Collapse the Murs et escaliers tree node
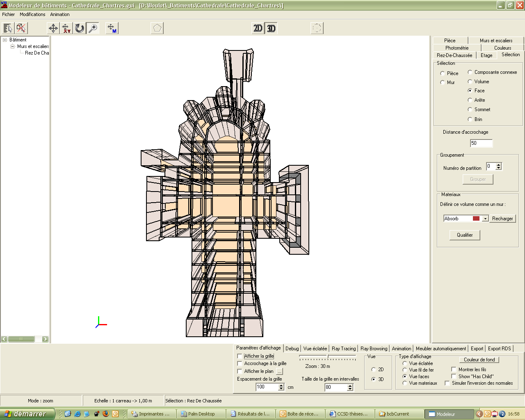 tap(12, 46)
